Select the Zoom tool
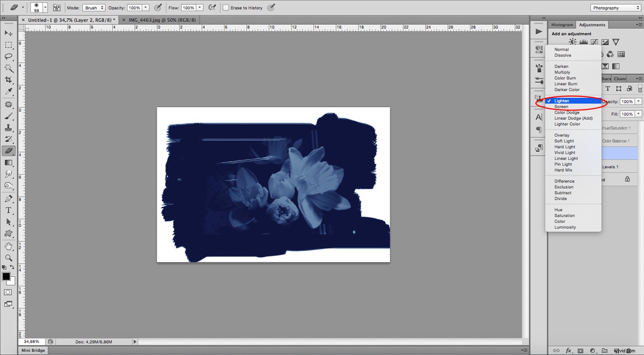The image size is (644, 355). [8, 258]
